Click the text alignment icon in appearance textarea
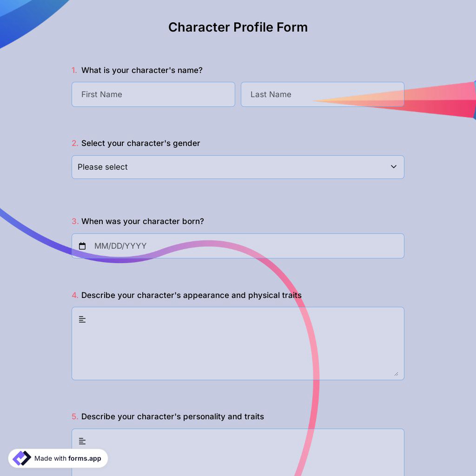 pyautogui.click(x=82, y=319)
